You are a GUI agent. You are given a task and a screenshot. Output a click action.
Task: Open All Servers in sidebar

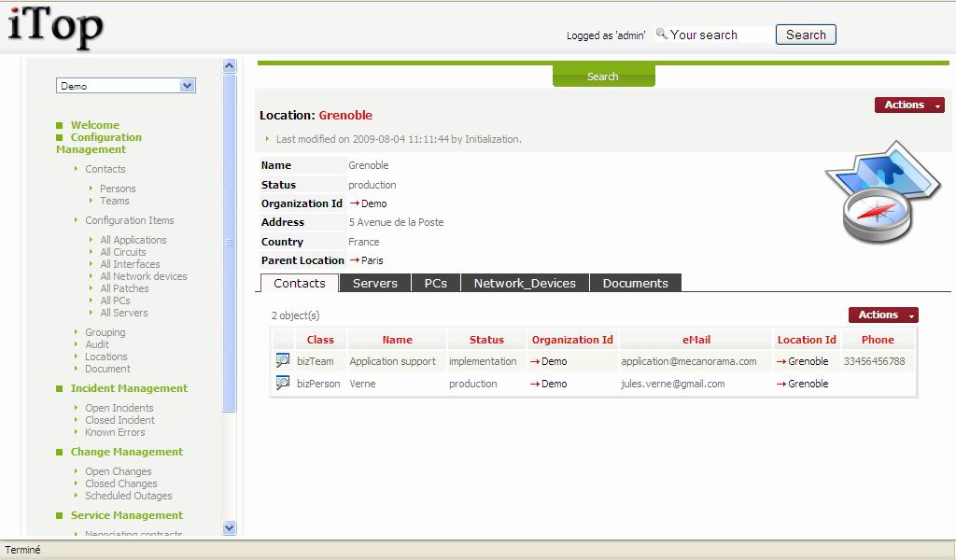124,313
